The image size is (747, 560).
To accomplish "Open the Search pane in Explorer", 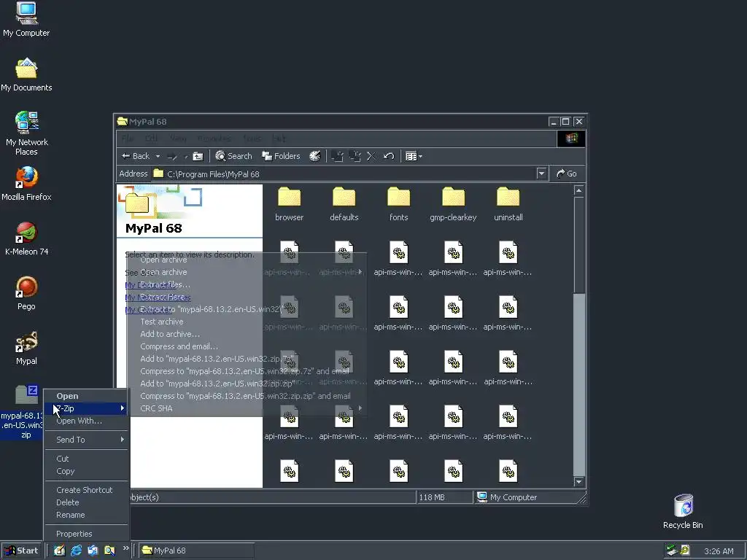I will pos(233,156).
